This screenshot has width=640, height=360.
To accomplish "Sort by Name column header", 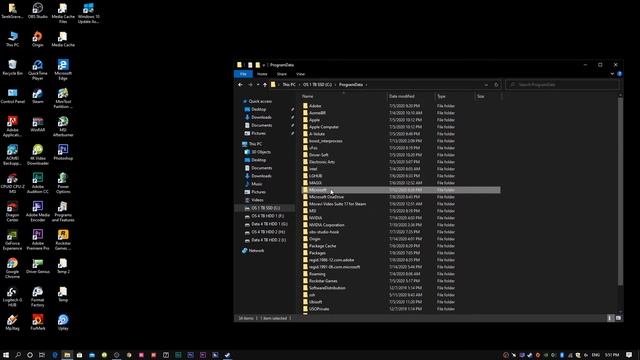I will [x=344, y=96].
